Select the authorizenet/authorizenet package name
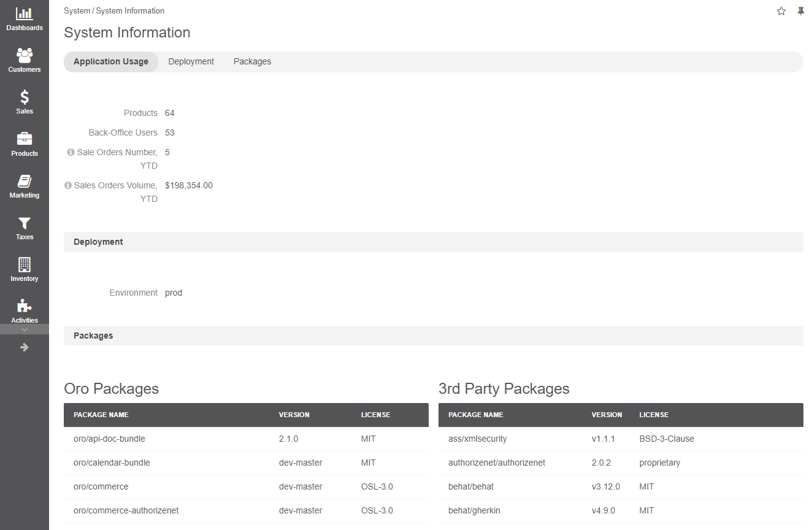 pos(497,463)
